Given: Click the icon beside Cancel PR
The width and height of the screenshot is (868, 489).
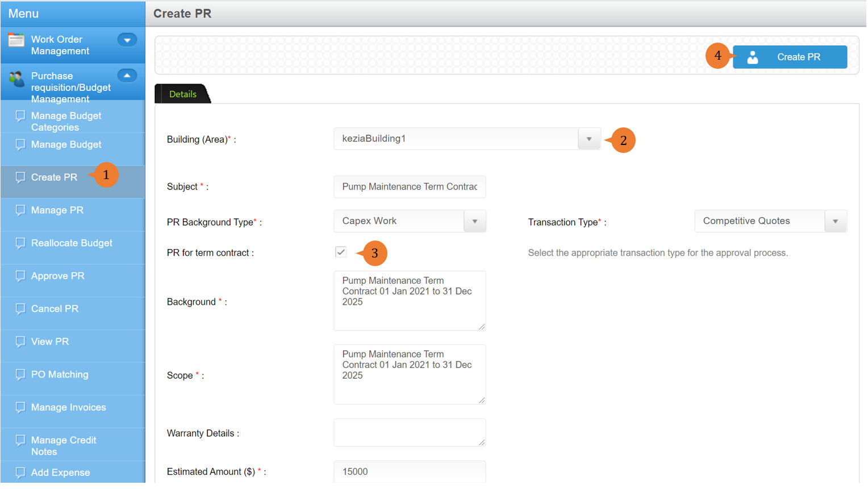Looking at the screenshot, I should tap(20, 309).
